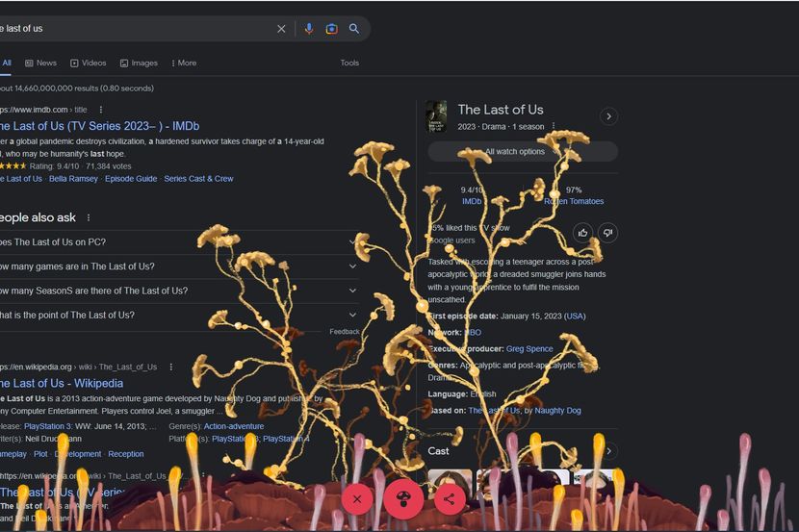The image size is (799, 532).
Task: Switch to the Images tab
Action: pos(140,63)
